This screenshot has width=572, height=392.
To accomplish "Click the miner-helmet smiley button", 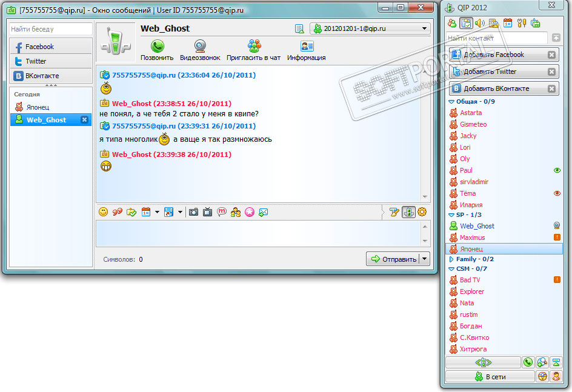I will [x=542, y=376].
